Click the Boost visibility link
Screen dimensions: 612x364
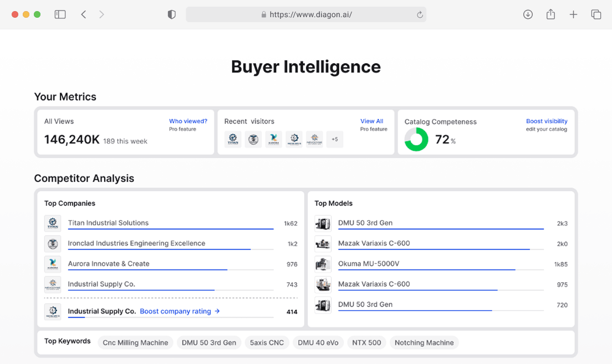coord(547,121)
